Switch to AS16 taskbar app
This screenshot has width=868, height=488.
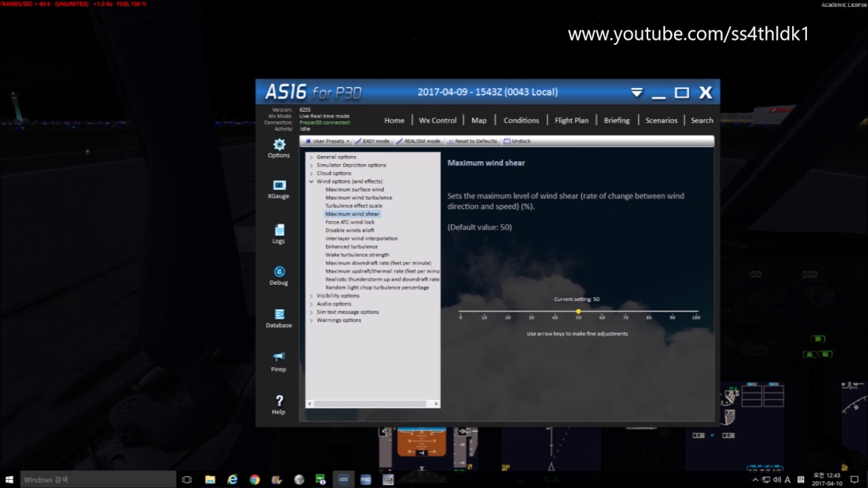pyautogui.click(x=343, y=479)
